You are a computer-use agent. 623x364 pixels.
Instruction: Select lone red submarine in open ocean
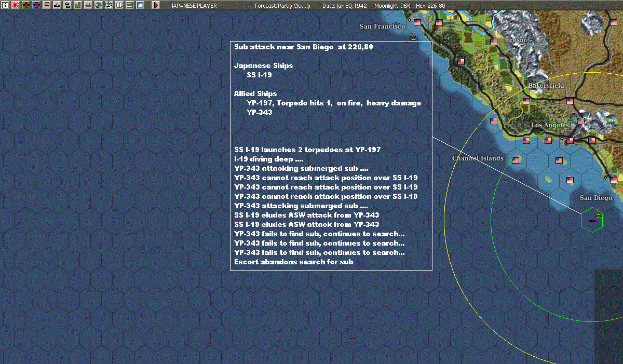[x=353, y=339]
